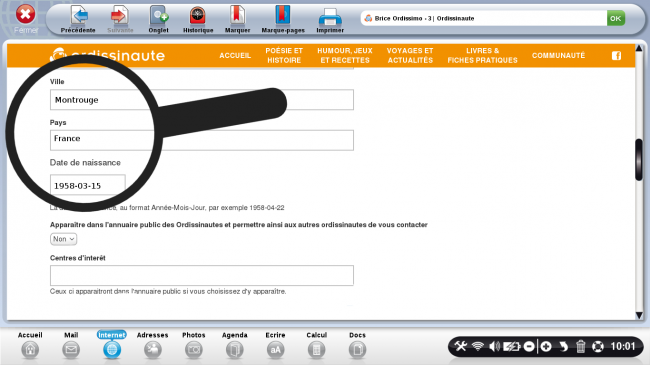650x365 pixels.
Task: Click the Ville field containing Montrouge
Action: [202, 100]
